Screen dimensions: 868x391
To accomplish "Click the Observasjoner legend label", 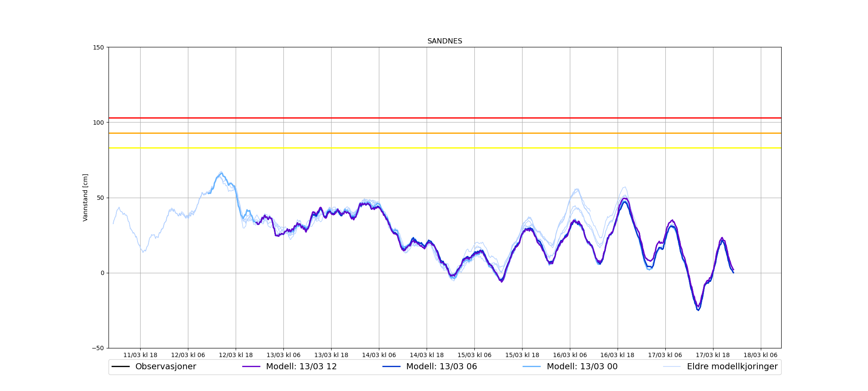I will [165, 367].
